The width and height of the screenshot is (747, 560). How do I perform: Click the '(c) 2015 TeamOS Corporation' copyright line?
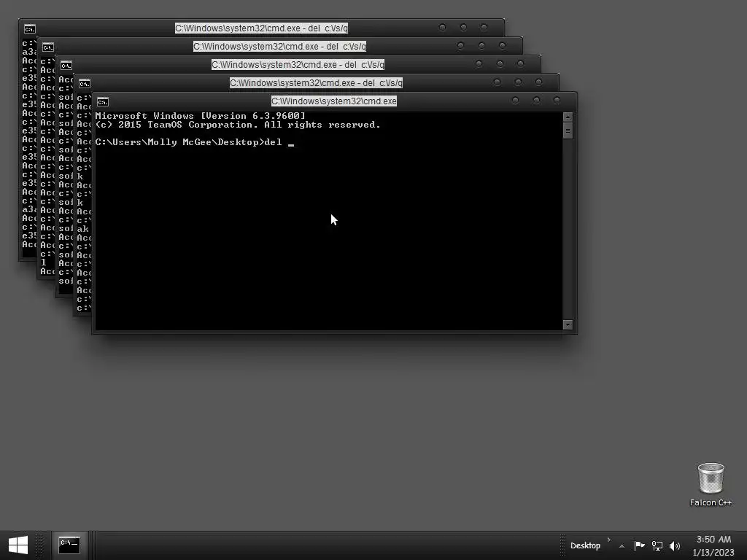tap(238, 125)
